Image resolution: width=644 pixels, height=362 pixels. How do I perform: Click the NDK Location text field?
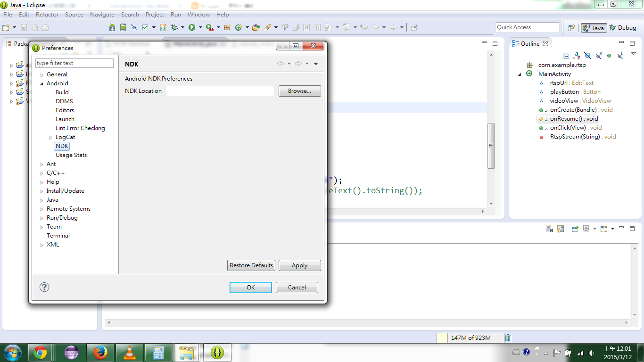click(220, 91)
